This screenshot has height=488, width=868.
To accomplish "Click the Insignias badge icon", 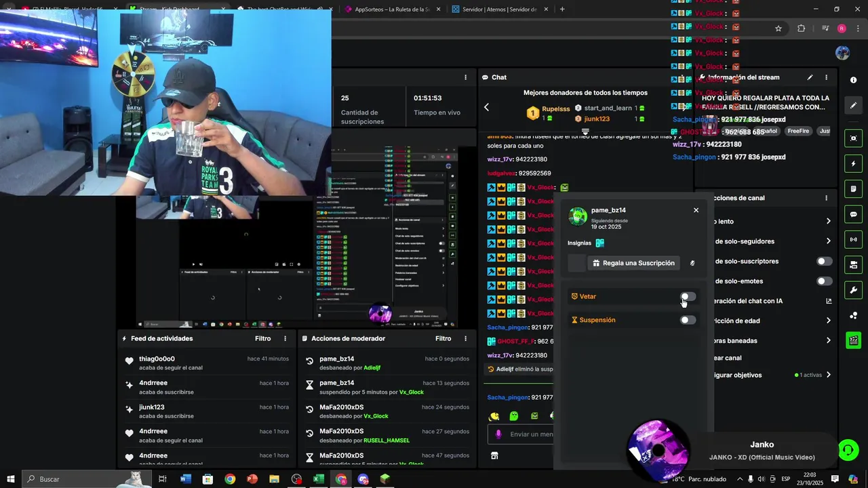I will (599, 243).
